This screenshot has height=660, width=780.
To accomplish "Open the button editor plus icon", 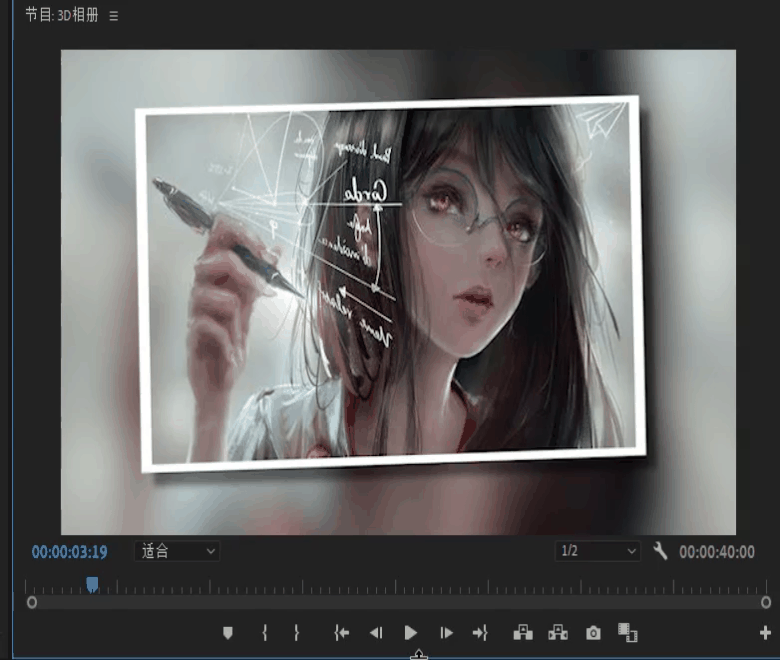I will pos(765,633).
